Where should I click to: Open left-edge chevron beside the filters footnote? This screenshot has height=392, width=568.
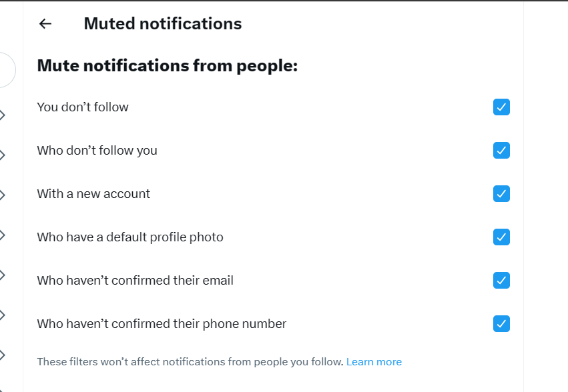coord(2,355)
